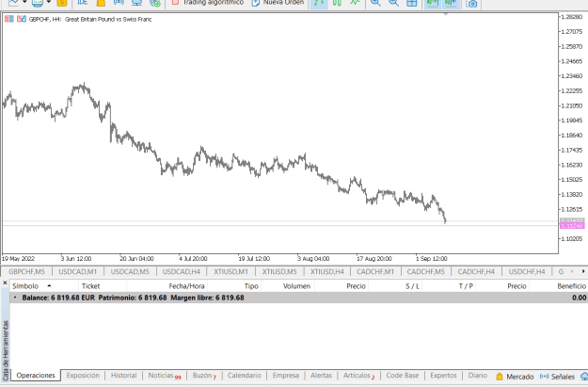The image size is (588, 387).
Task: Open the Calendario tab
Action: pos(244,376)
